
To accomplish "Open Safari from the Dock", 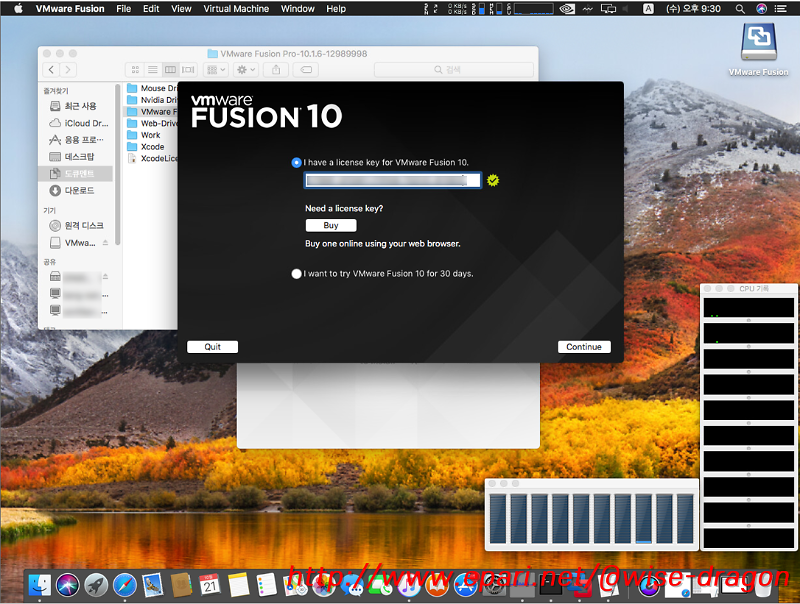I will [124, 585].
